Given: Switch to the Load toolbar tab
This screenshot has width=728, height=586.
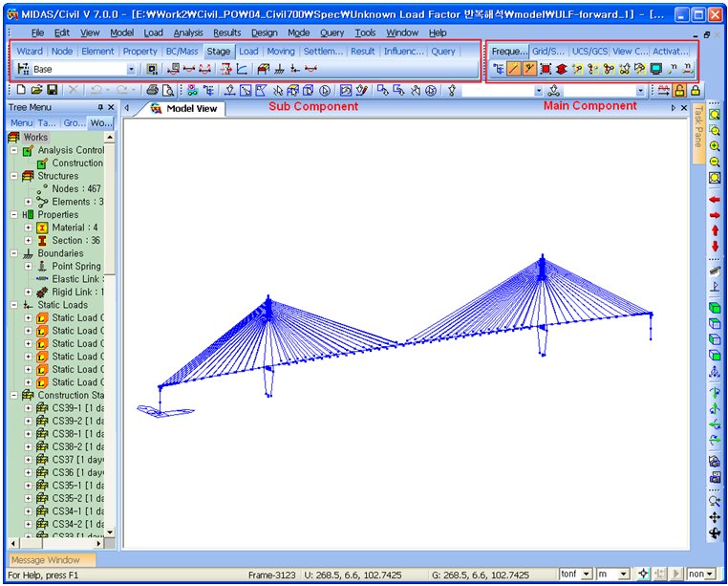Looking at the screenshot, I should click(x=248, y=51).
